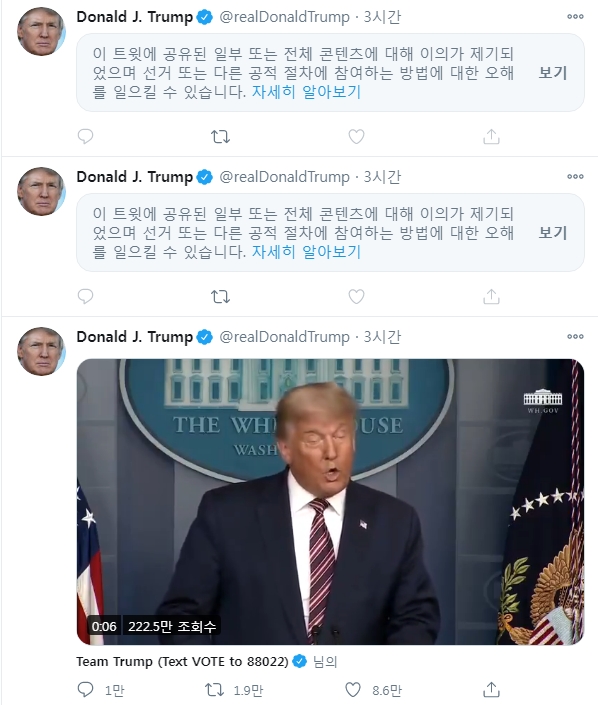Open 자세히 알아보기 link in second tweet
Viewport: 598px width, 705px height.
tap(306, 252)
